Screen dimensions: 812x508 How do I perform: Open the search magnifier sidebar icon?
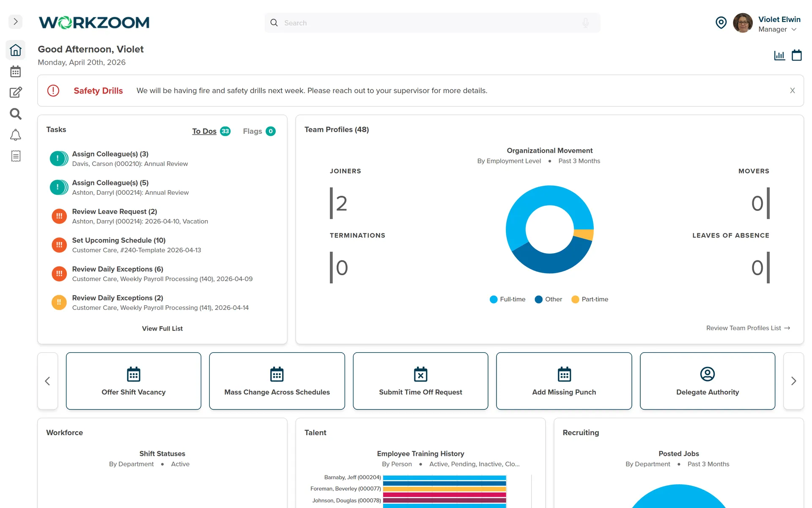tap(16, 113)
